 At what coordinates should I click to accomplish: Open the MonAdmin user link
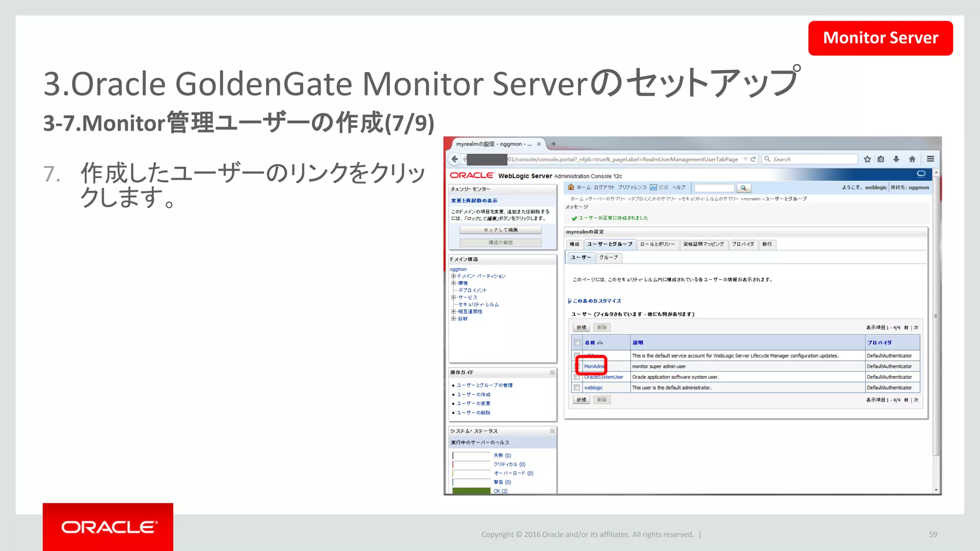(x=594, y=366)
